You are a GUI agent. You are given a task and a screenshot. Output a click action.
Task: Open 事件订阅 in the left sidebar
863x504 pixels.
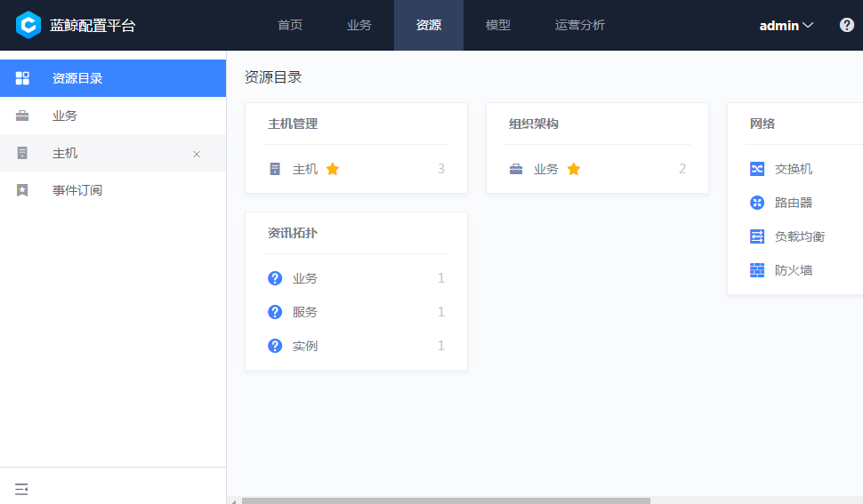point(113,190)
